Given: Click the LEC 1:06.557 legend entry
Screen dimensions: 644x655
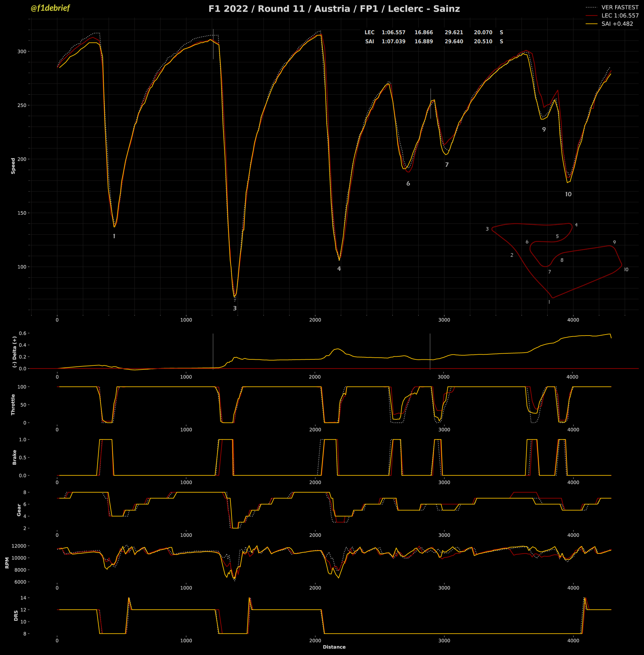Looking at the screenshot, I should [x=620, y=15].
